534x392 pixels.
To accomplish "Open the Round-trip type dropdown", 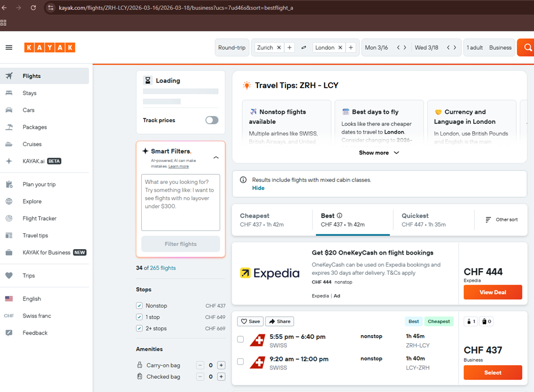I will point(232,47).
